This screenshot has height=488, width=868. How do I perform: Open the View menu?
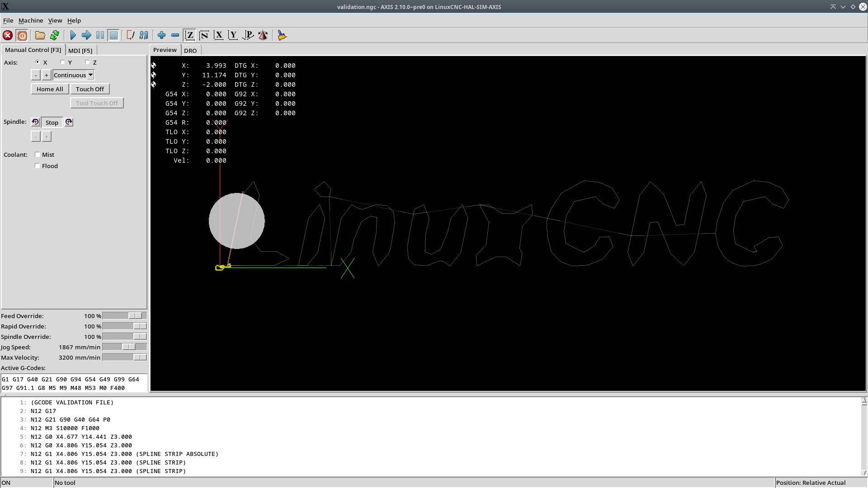(55, 20)
